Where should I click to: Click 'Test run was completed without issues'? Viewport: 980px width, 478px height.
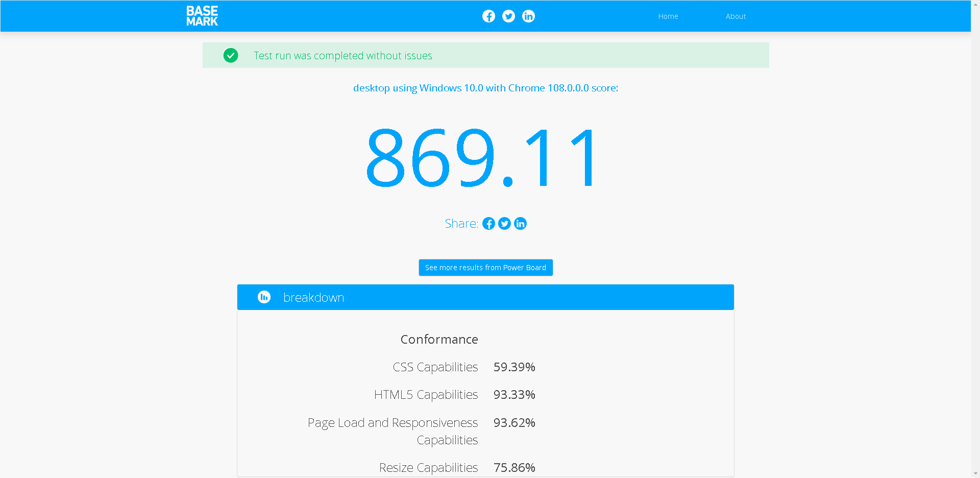point(342,56)
